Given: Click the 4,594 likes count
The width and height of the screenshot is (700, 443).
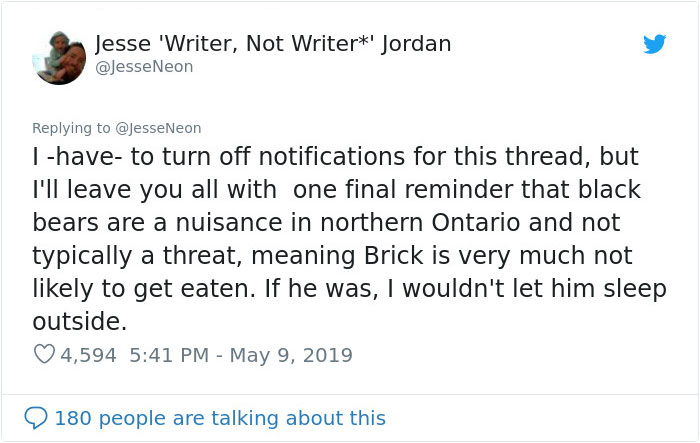Looking at the screenshot, I should (89, 355).
